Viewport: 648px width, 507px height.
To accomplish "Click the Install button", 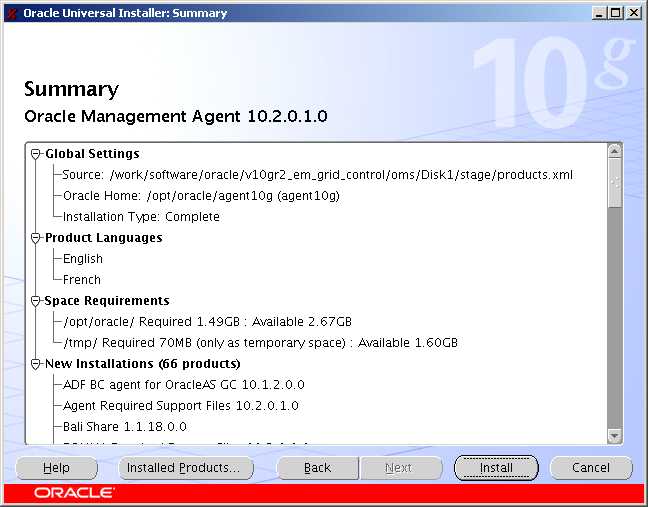I will point(496,468).
